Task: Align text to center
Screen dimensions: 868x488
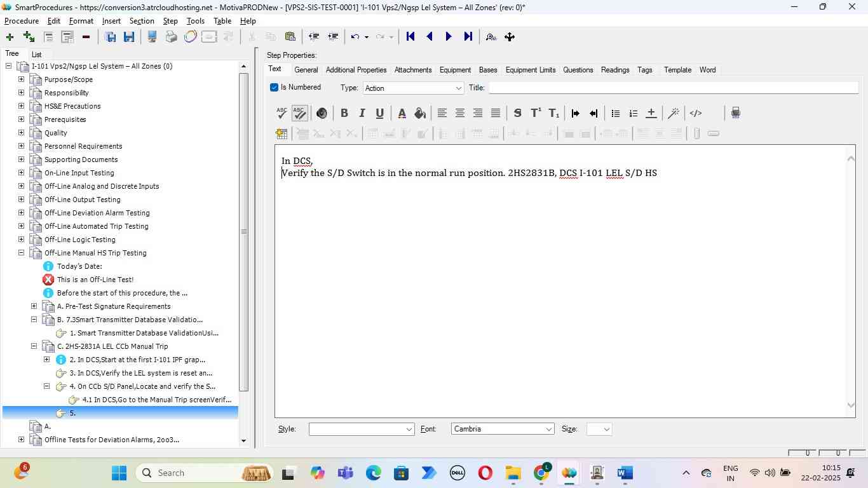Action: pyautogui.click(x=460, y=113)
